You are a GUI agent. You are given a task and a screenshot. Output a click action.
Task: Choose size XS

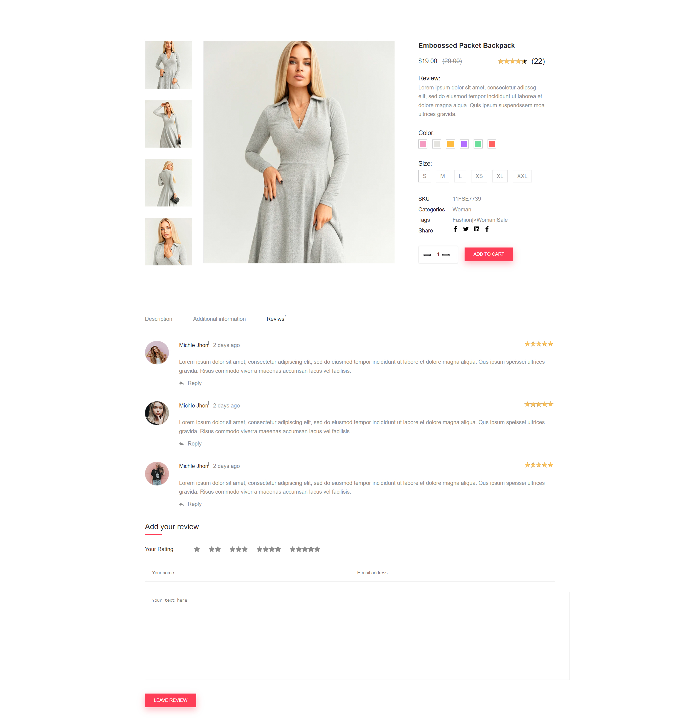(479, 176)
